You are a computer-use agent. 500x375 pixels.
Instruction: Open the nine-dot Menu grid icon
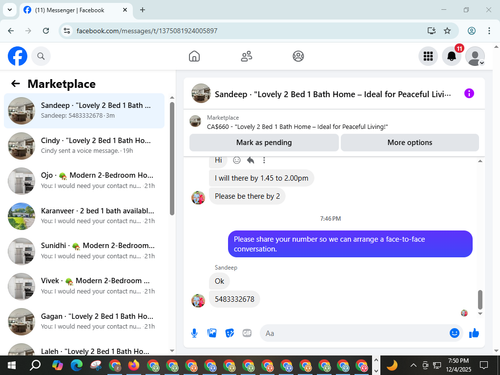[428, 56]
